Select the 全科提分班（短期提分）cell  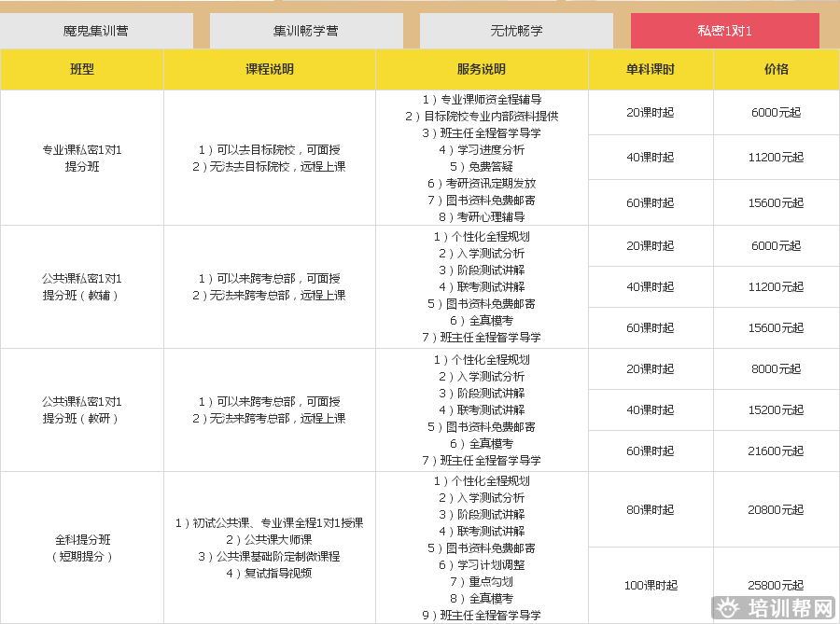point(82,548)
